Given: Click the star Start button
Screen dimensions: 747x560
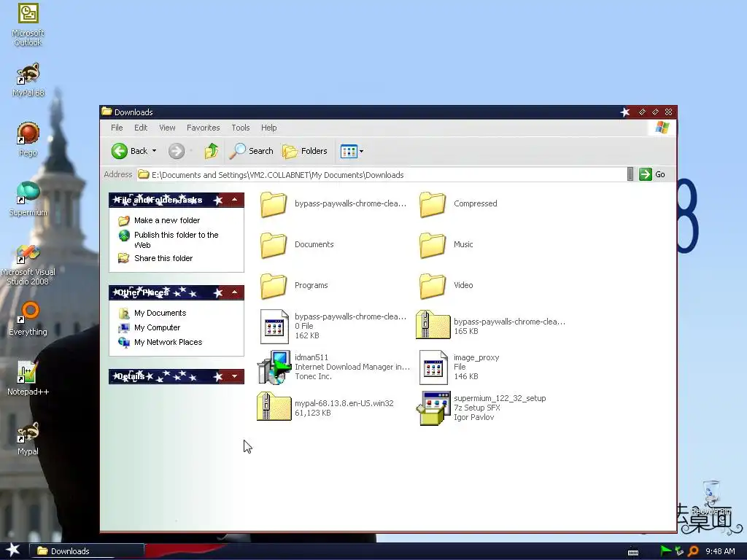Looking at the screenshot, I should 13,551.
